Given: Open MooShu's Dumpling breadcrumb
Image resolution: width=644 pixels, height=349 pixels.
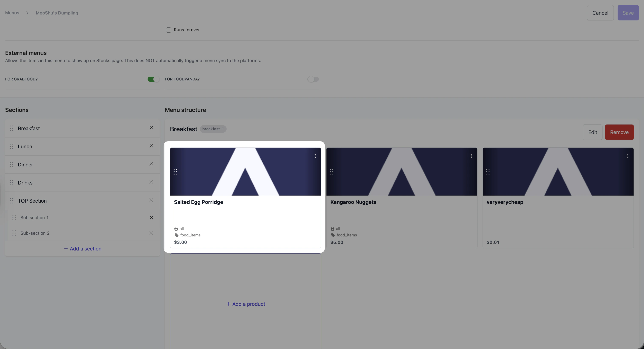Looking at the screenshot, I should (x=57, y=13).
